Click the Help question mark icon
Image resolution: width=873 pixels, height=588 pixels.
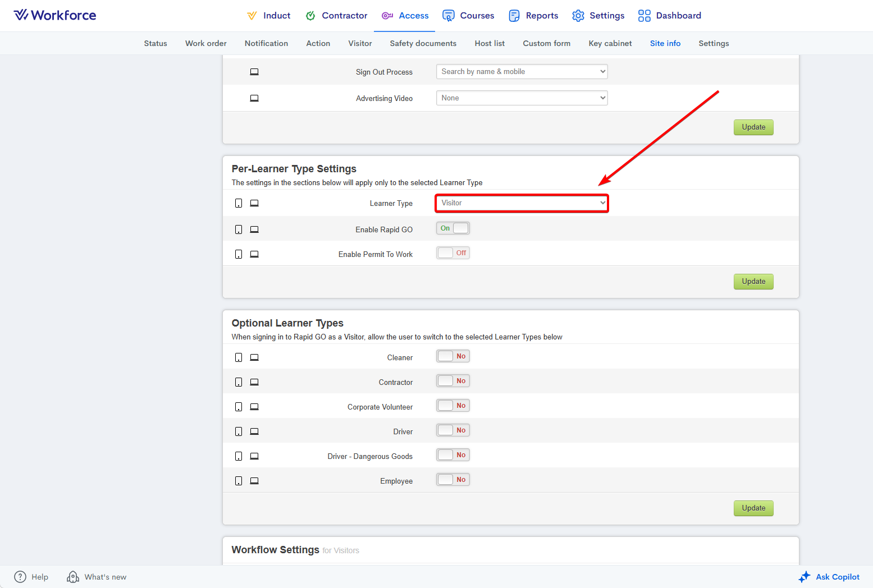[20, 577]
